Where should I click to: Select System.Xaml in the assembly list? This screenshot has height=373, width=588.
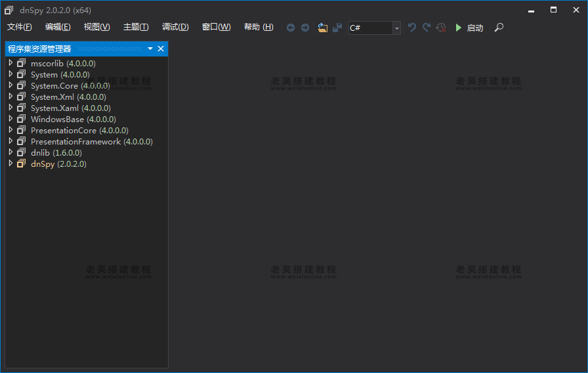point(70,108)
